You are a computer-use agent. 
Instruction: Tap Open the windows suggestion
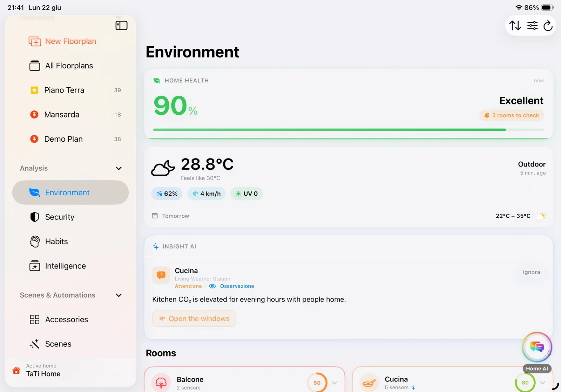pyautogui.click(x=194, y=318)
